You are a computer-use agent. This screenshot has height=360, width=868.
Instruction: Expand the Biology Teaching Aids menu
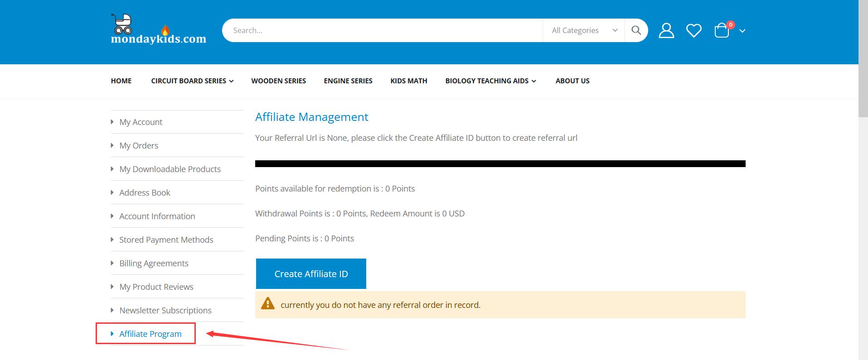click(x=490, y=81)
